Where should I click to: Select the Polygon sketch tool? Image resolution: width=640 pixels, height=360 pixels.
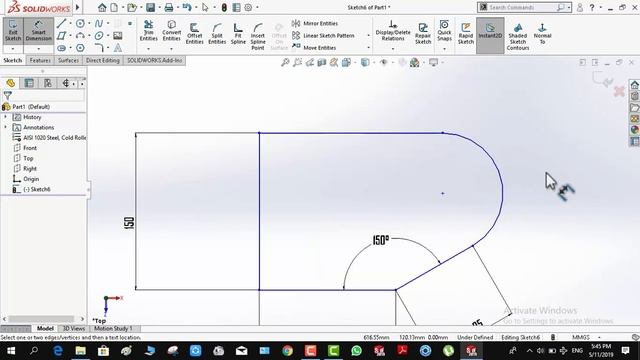80,48
